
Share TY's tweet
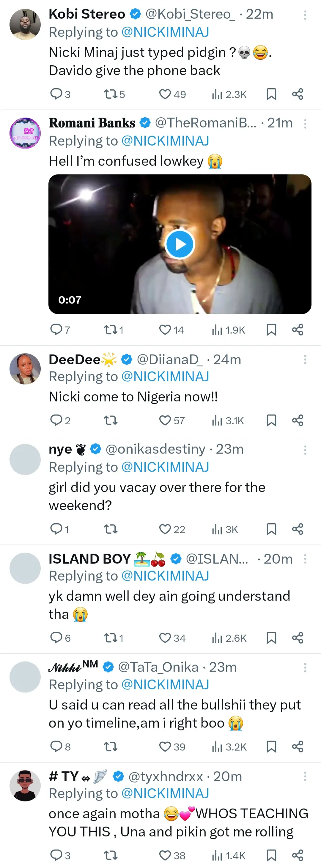(298, 855)
